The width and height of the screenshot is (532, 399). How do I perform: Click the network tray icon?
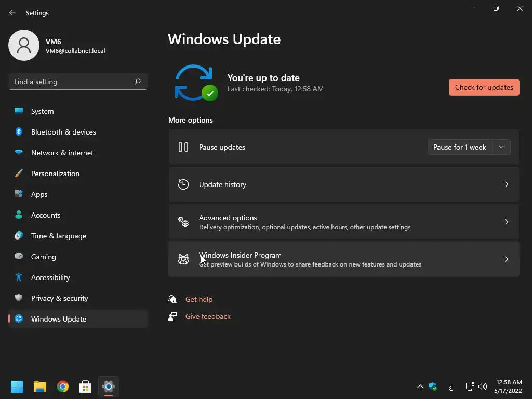[470, 387]
